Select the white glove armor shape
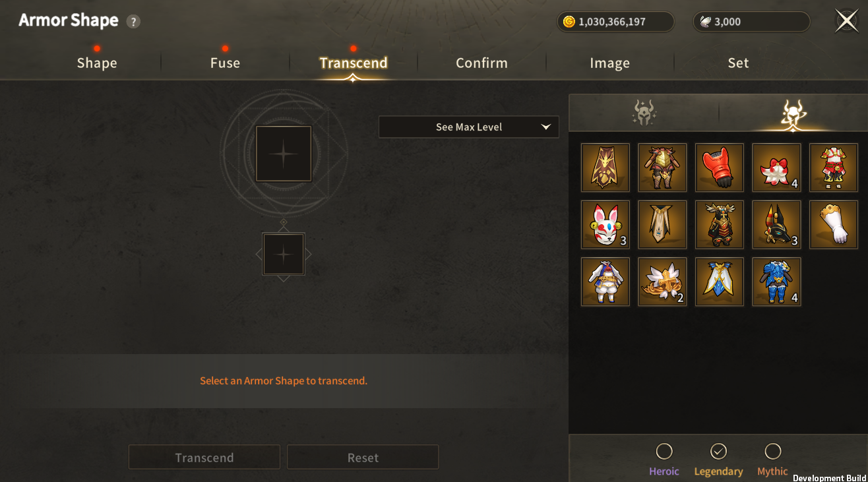 tap(834, 225)
